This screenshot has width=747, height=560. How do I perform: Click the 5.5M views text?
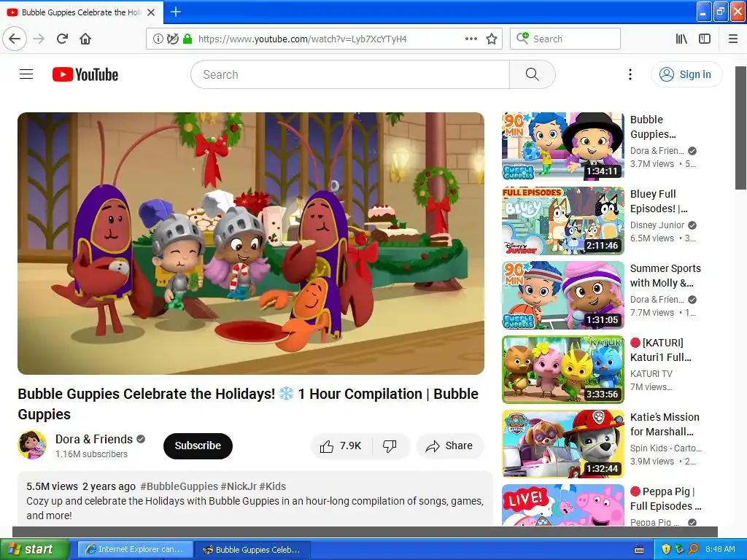coord(52,486)
